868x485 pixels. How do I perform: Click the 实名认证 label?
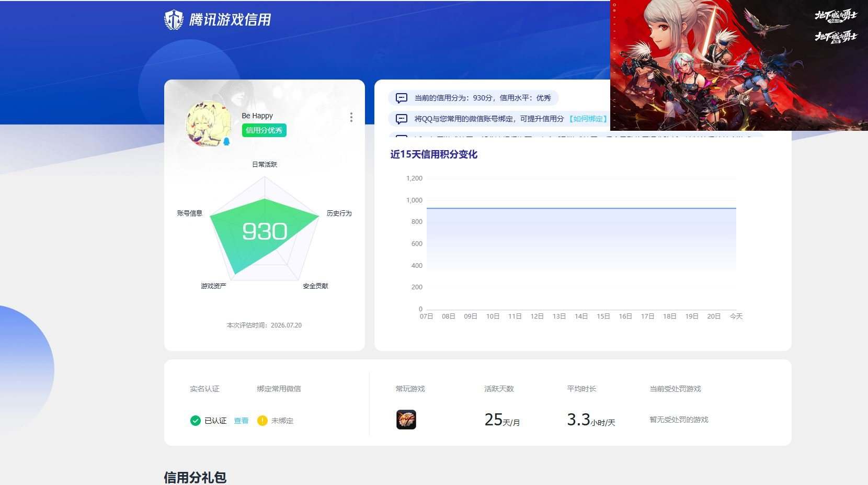[204, 389]
